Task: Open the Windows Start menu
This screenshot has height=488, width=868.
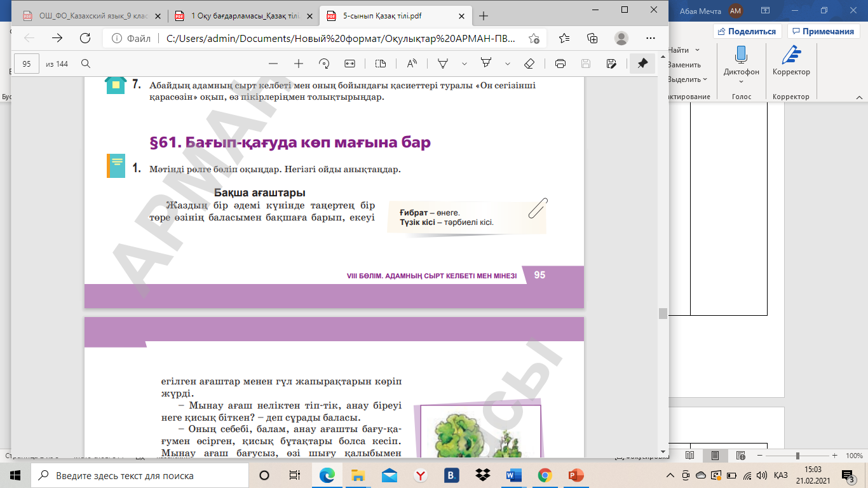Action: coord(15,475)
